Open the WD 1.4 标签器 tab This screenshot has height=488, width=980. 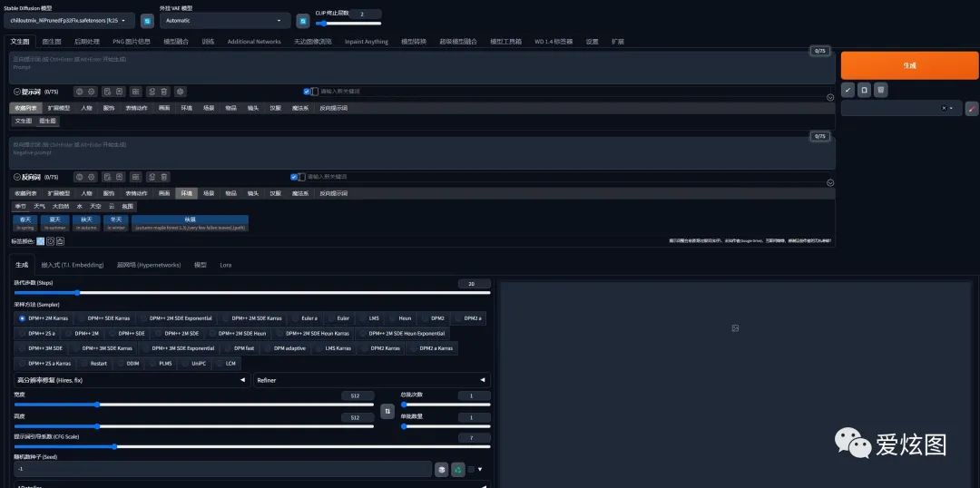click(554, 41)
